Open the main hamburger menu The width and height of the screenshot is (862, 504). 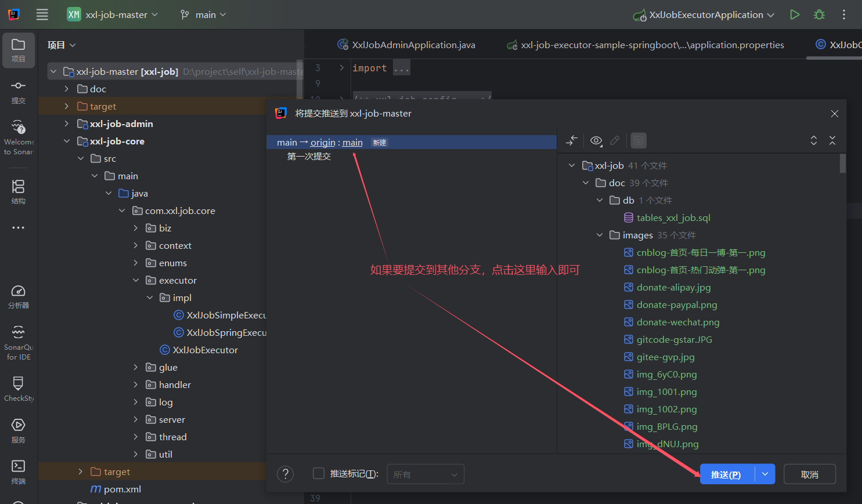coord(42,14)
